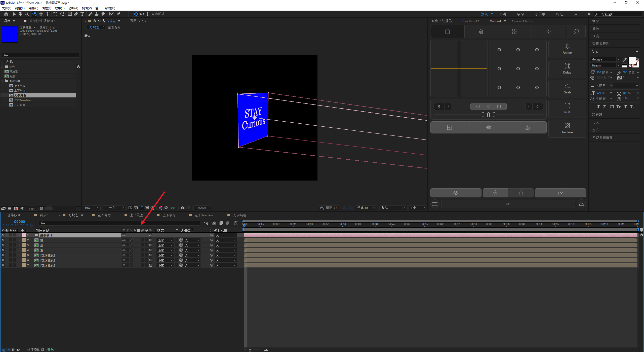The image size is (644, 352).
Task: Toggle visibility of the 前 layer
Action: click(x=3, y=240)
